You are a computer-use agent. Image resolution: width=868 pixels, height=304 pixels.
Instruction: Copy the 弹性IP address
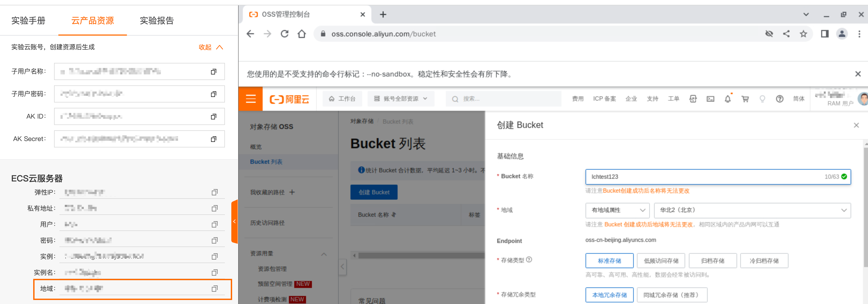[214, 192]
